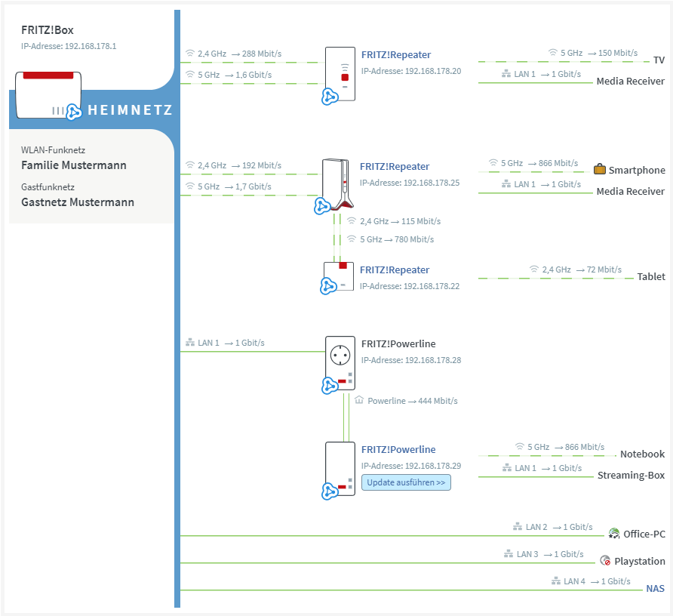Click the Powerline 444 Mbit/s speed text
The height and width of the screenshot is (616, 673).
[x=413, y=401]
